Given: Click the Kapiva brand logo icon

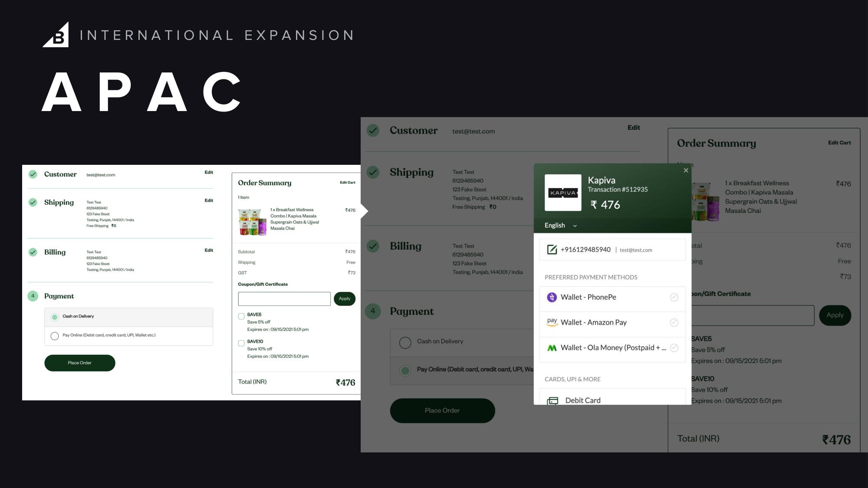Looking at the screenshot, I should (563, 193).
